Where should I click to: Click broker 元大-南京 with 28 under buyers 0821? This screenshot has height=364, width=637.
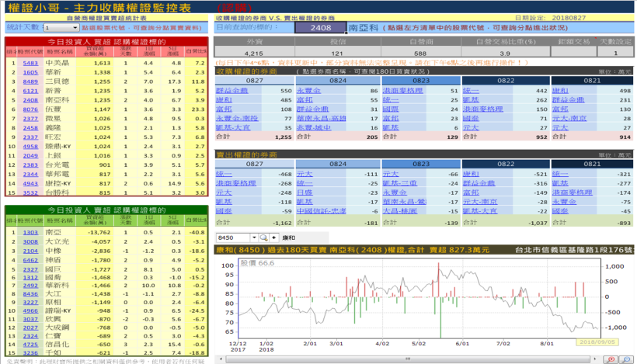click(x=569, y=119)
